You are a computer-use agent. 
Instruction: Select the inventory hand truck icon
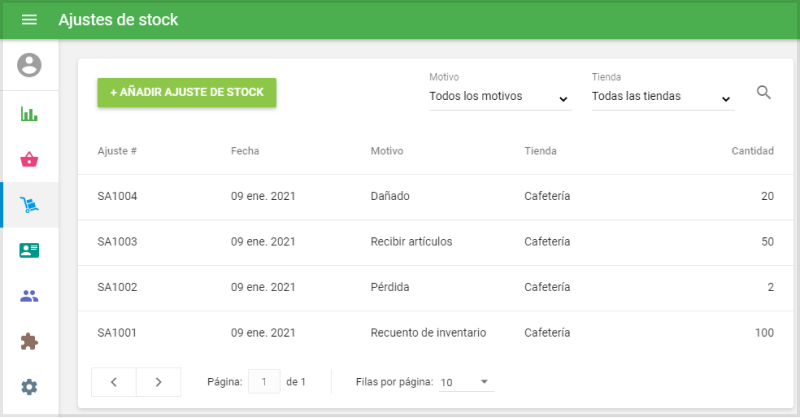[x=29, y=205]
